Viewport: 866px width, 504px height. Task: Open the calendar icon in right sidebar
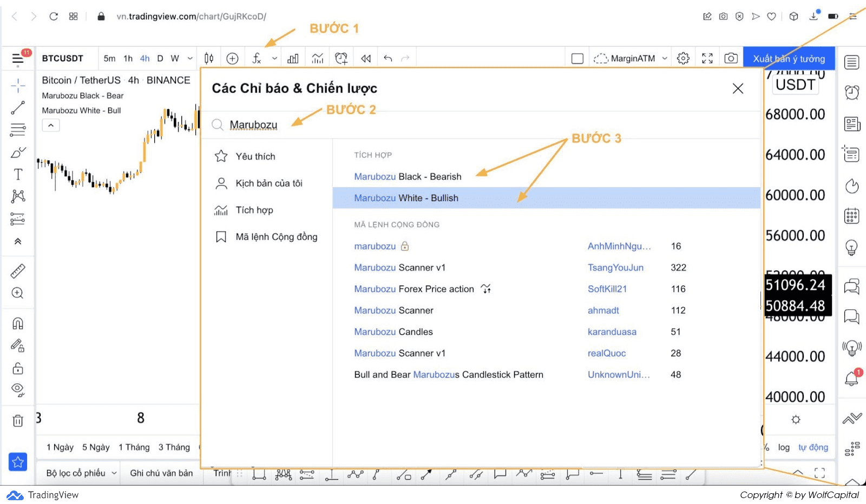point(852,216)
